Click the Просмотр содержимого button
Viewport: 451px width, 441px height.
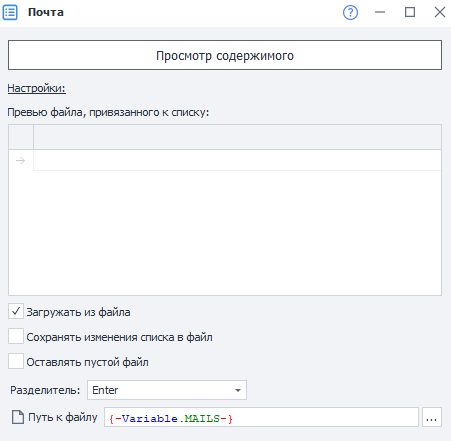coord(225,55)
